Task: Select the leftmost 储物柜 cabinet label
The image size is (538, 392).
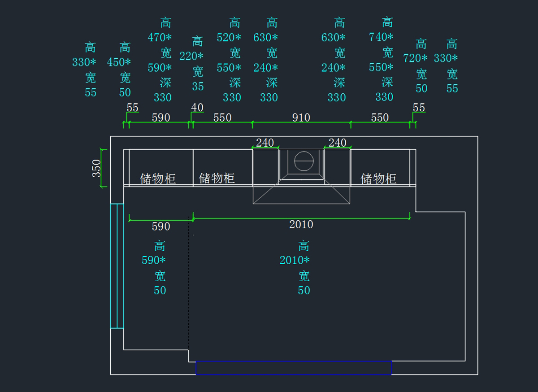Action: click(x=158, y=179)
